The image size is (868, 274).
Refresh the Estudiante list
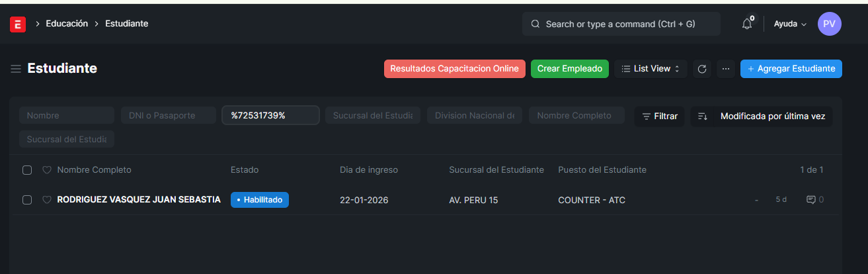pyautogui.click(x=702, y=69)
